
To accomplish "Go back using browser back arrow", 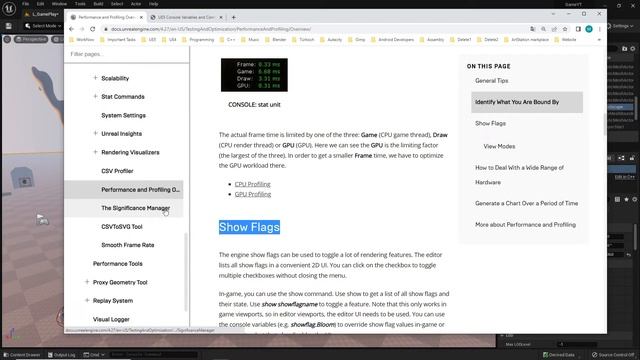I will click(x=71, y=29).
